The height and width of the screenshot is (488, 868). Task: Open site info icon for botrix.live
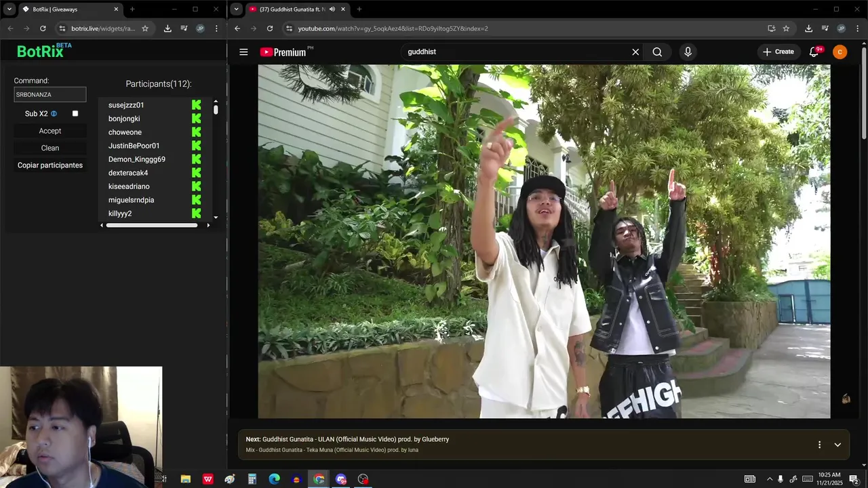click(62, 28)
